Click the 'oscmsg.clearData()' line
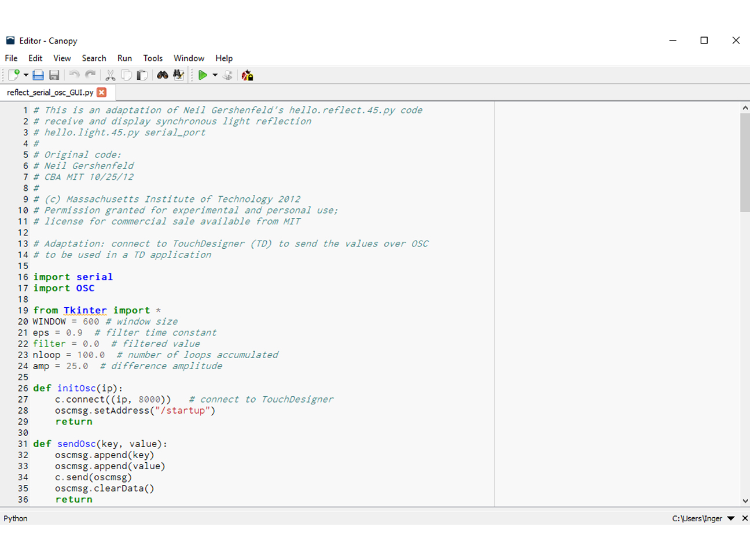The width and height of the screenshot is (750, 560). (105, 488)
